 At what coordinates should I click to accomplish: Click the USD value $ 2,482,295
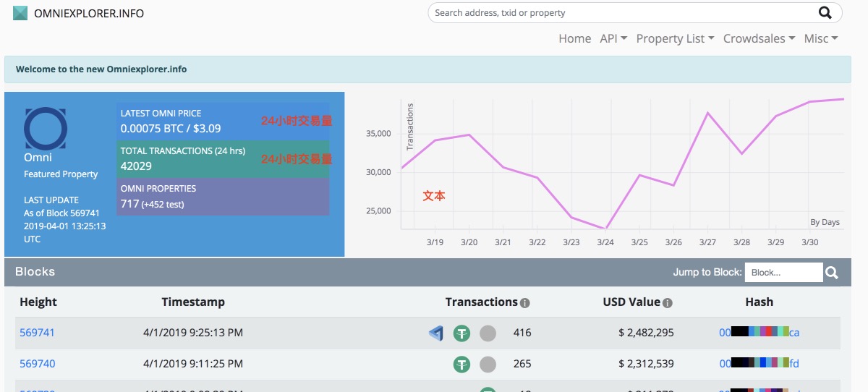coord(646,333)
